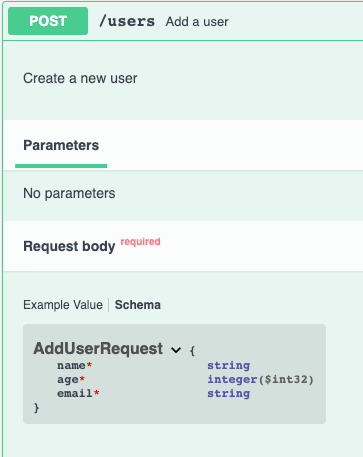Image resolution: width=363 pixels, height=457 pixels.
Task: Click the 'Request body' heading
Action: 69,246
